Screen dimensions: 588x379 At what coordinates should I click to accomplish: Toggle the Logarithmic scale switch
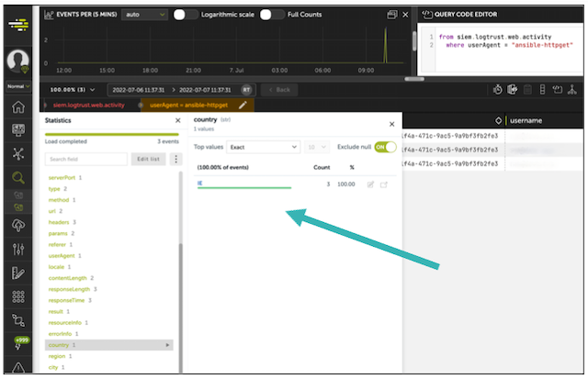point(186,15)
